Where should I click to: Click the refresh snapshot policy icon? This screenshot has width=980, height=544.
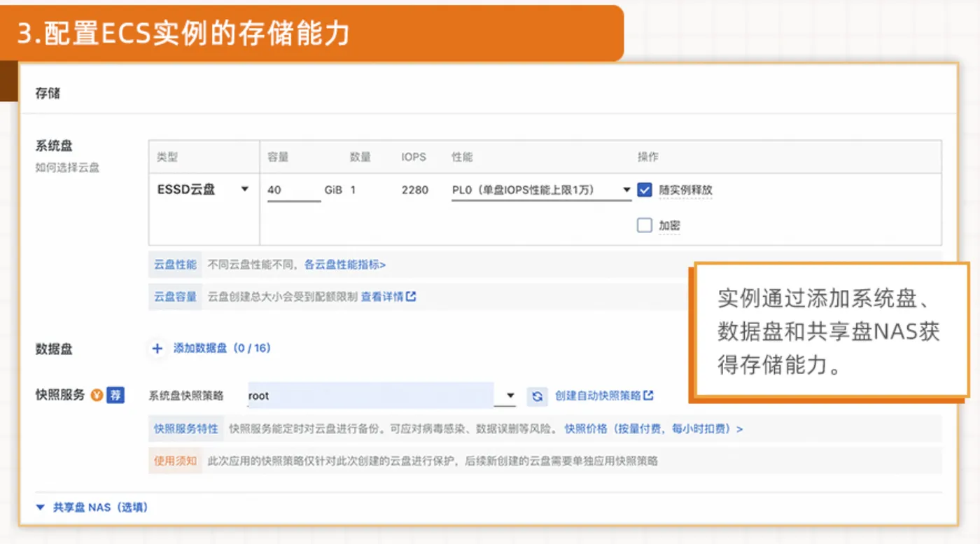coord(537,396)
